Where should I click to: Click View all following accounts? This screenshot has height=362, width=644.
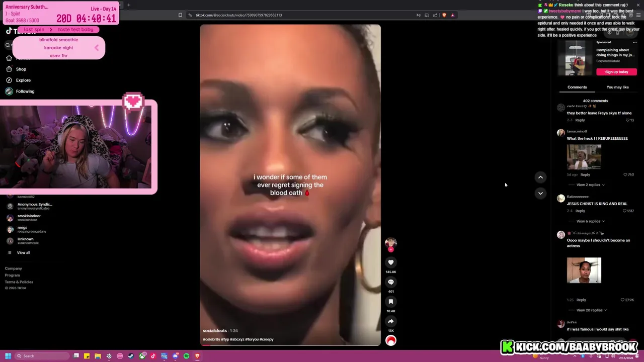pos(23,252)
